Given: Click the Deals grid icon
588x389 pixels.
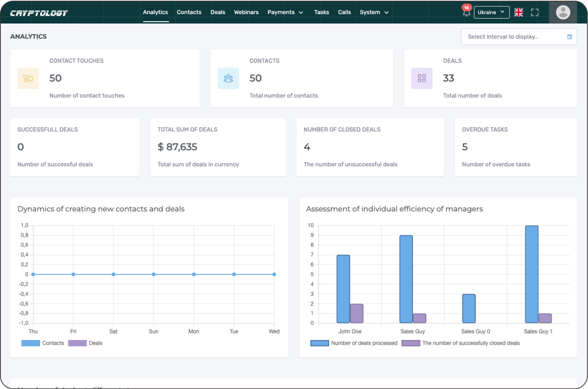Looking at the screenshot, I should (x=421, y=79).
